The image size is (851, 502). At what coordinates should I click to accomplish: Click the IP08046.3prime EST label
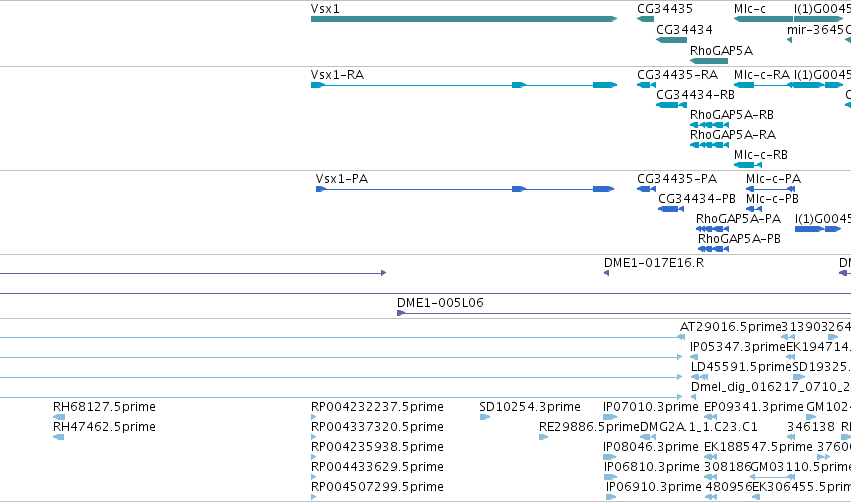click(651, 447)
